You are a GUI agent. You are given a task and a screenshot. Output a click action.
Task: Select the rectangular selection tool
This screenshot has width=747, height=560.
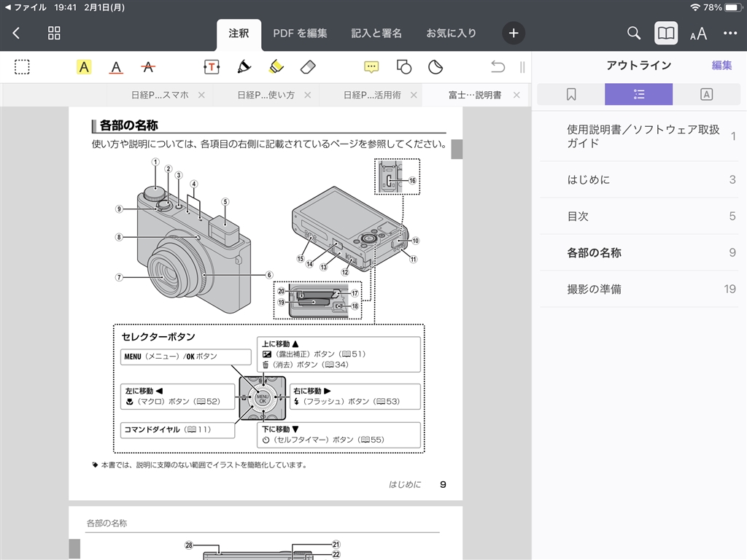(x=23, y=67)
